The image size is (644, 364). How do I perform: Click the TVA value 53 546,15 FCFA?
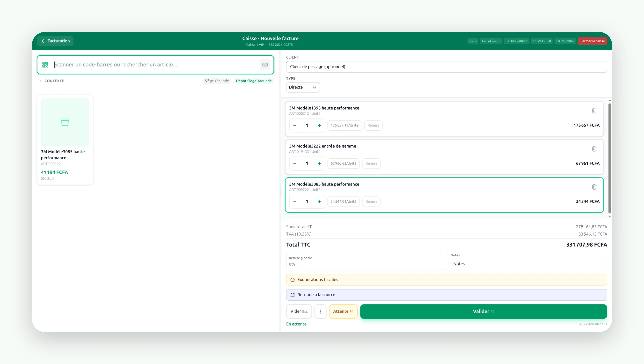(x=593, y=234)
